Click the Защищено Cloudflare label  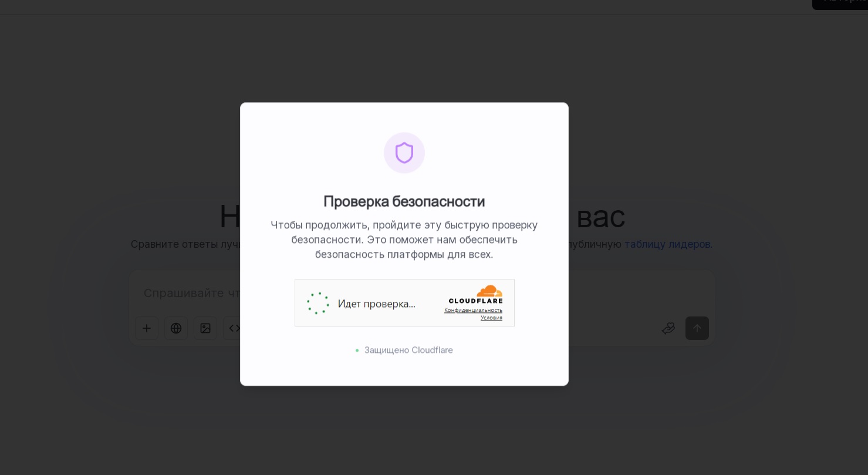pos(408,350)
